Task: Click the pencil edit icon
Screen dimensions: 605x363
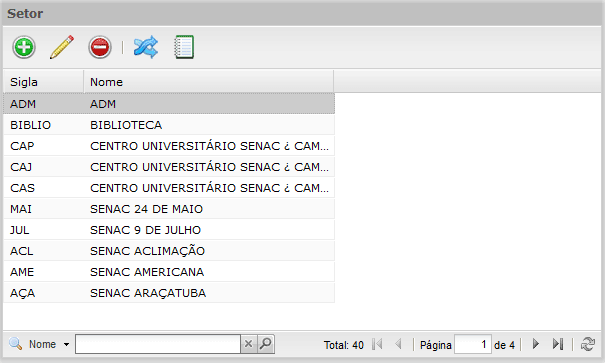Action: click(62, 47)
